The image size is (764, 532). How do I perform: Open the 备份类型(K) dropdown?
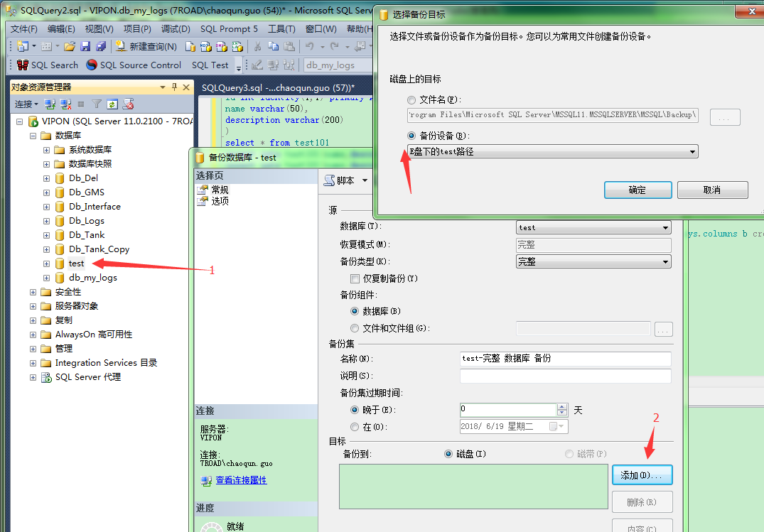(593, 261)
